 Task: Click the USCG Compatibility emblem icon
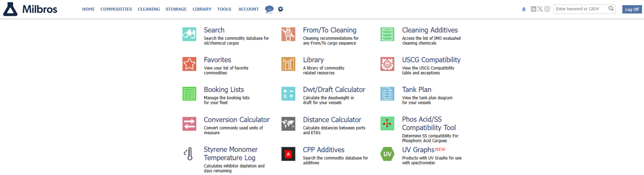coord(387,64)
